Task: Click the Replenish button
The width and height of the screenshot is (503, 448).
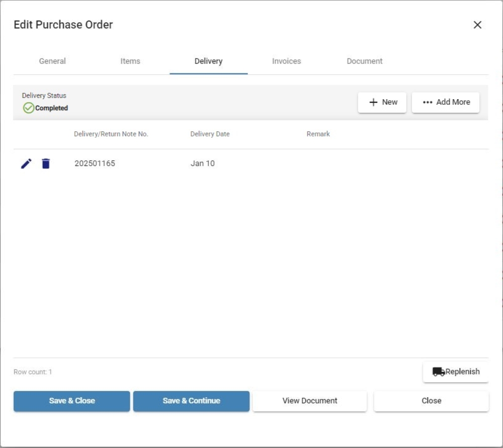Action: pyautogui.click(x=456, y=371)
